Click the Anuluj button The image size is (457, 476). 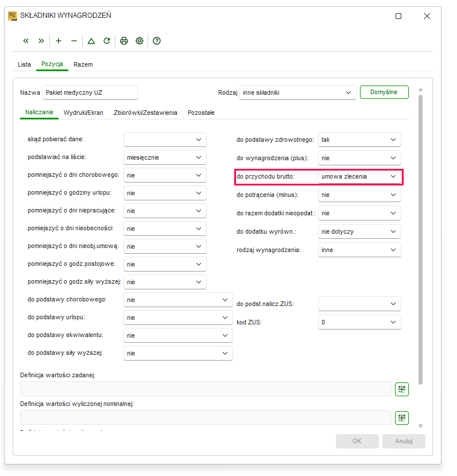coord(404,441)
